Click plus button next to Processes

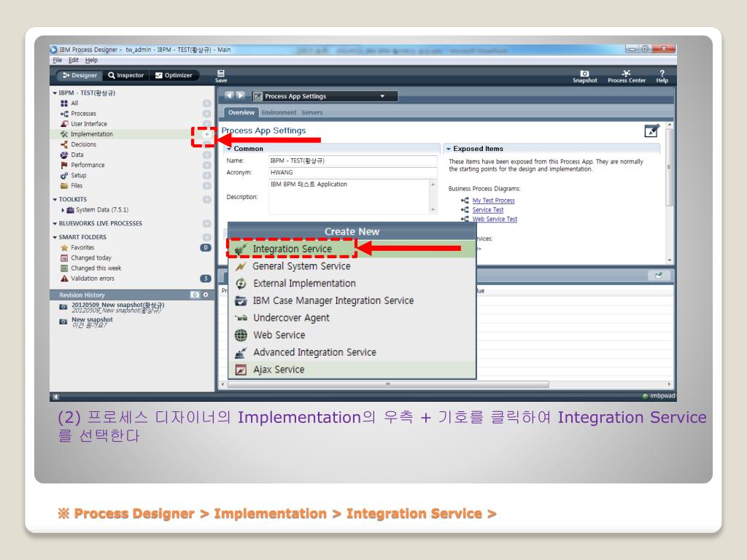[206, 114]
